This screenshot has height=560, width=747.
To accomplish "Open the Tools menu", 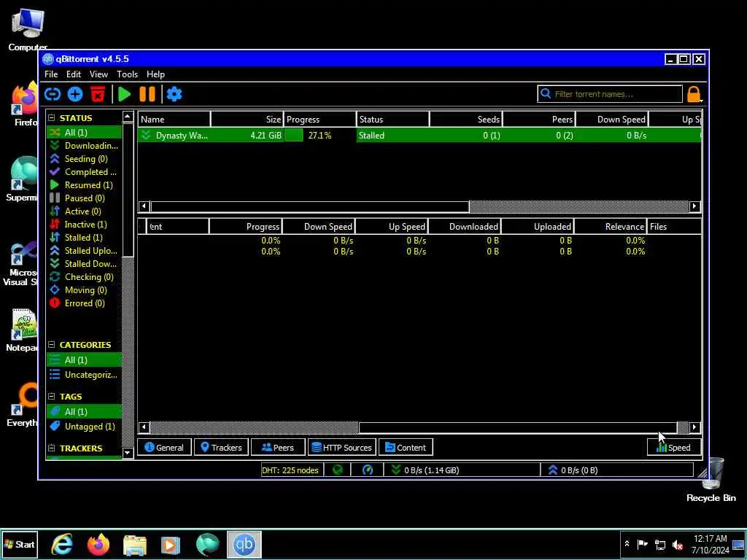I will (x=127, y=74).
